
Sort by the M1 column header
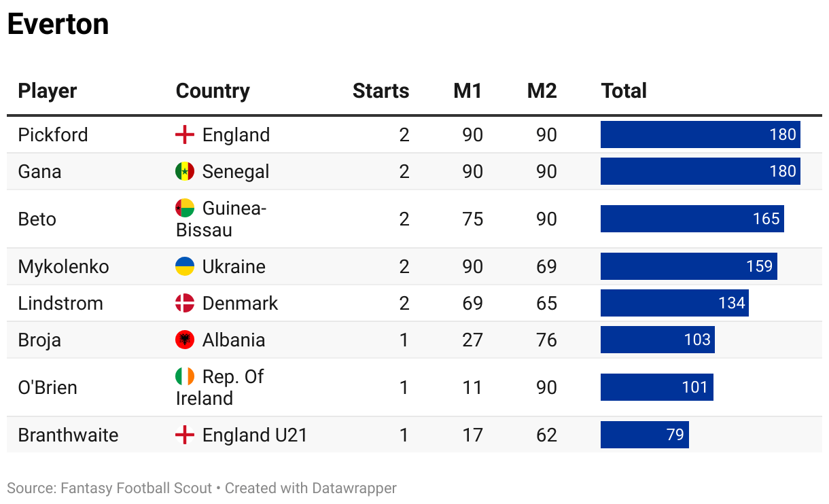click(468, 91)
